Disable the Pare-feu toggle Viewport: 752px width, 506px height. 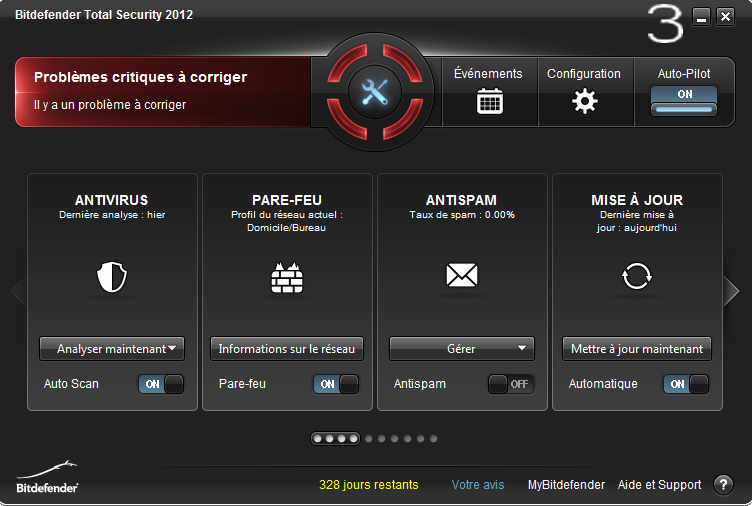[x=336, y=384]
